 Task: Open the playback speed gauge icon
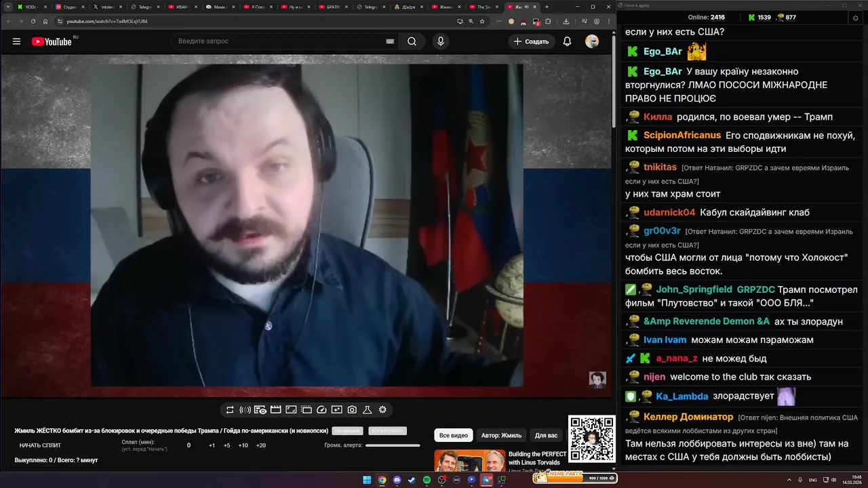click(x=321, y=410)
